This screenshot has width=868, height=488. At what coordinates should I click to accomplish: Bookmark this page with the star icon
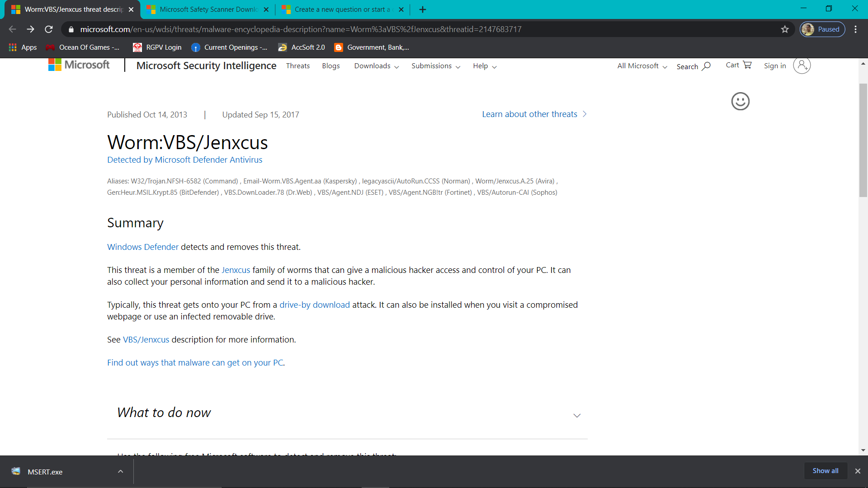[785, 29]
